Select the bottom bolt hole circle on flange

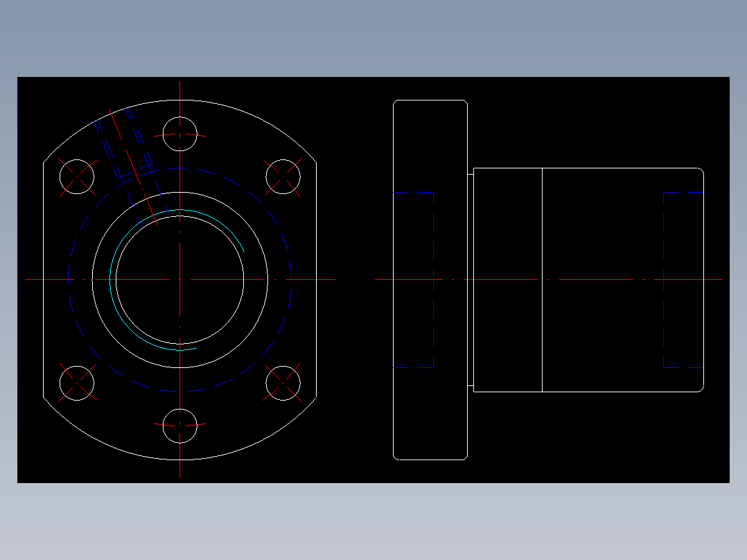(x=180, y=426)
